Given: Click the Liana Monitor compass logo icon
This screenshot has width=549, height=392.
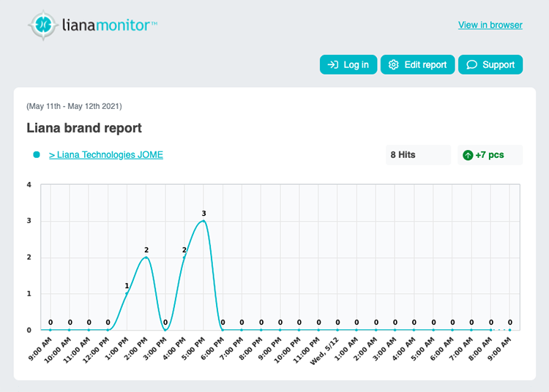Looking at the screenshot, I should [x=42, y=24].
